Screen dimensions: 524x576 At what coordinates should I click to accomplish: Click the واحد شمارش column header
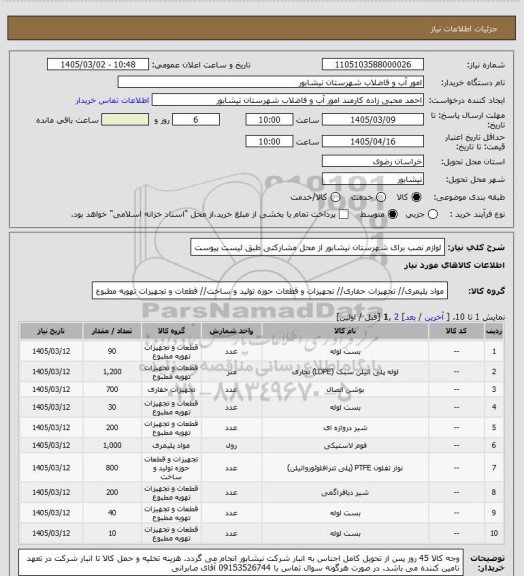231,331
